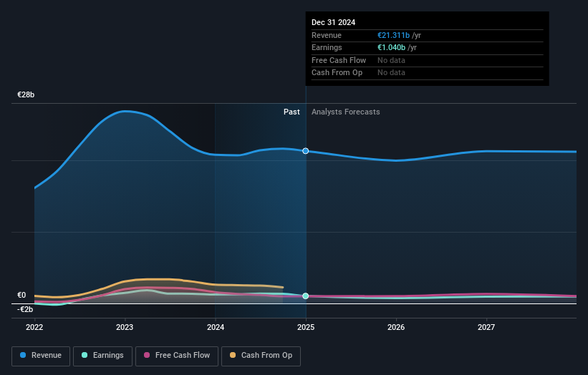Click the 2025 x-axis label
This screenshot has height=375, width=588.
(x=306, y=327)
